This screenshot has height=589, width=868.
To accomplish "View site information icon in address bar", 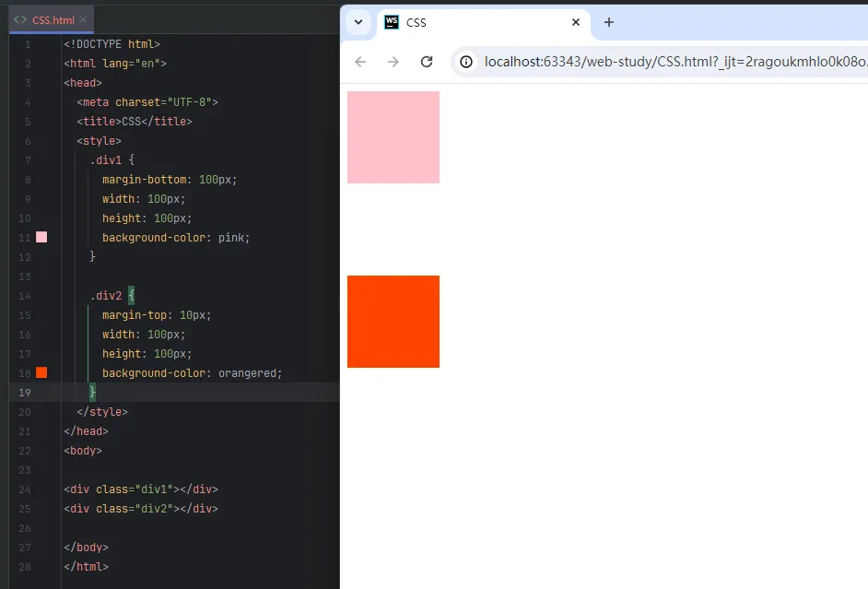I will click(467, 62).
